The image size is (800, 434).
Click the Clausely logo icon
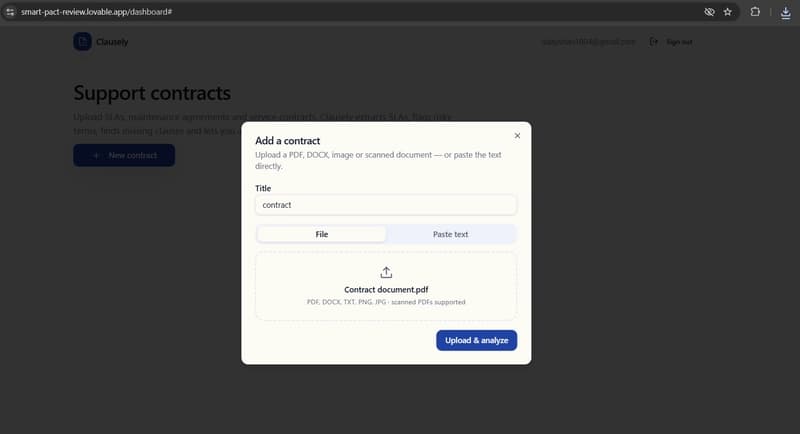pyautogui.click(x=82, y=42)
